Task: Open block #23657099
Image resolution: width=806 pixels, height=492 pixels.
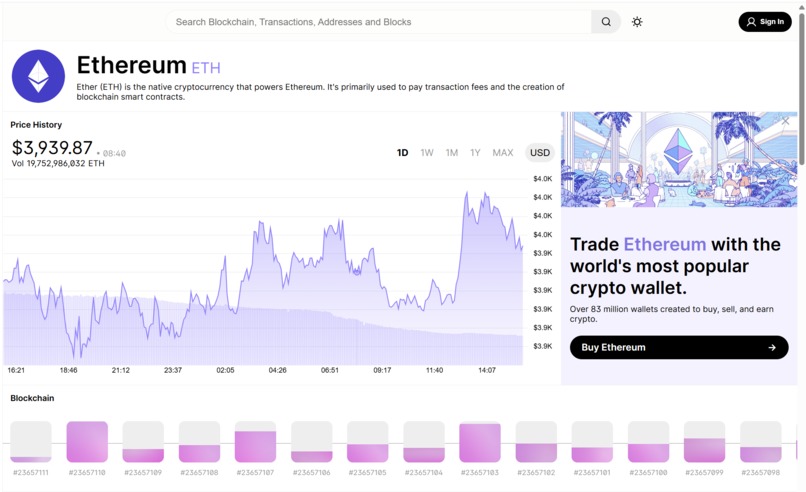Action: [704, 442]
